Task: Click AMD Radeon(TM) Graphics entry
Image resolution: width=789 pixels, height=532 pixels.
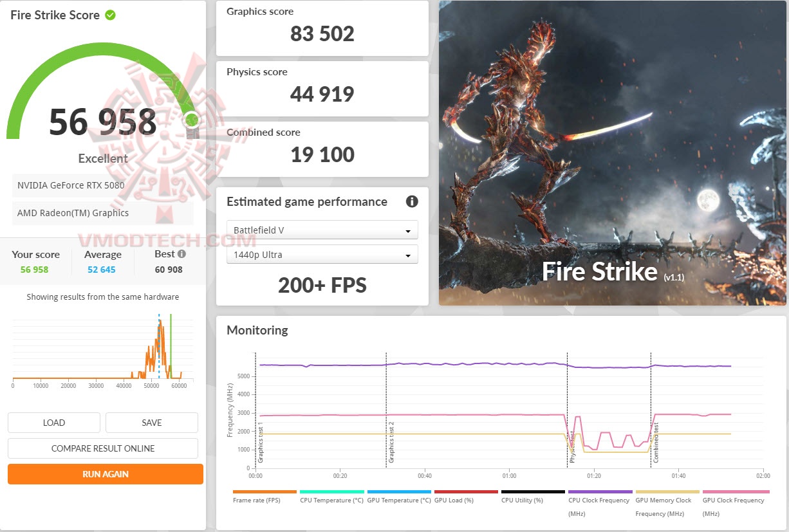Action: point(103,213)
